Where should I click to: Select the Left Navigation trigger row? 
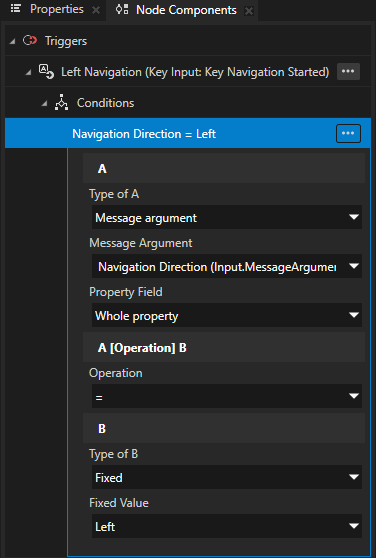tap(188, 72)
